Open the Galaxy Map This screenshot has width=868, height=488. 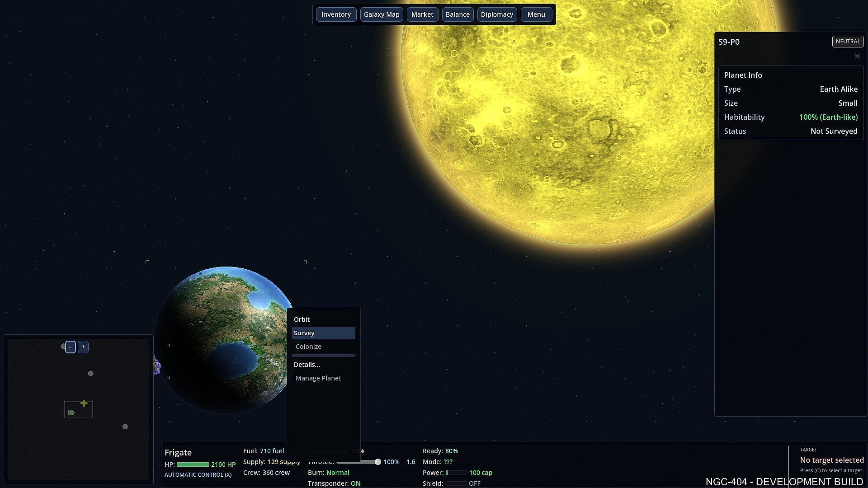click(x=382, y=14)
